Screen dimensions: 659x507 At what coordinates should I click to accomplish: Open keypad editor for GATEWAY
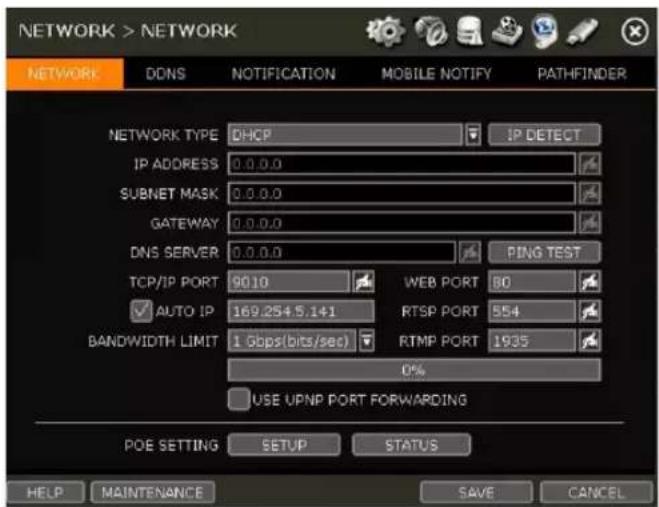pyautogui.click(x=590, y=223)
